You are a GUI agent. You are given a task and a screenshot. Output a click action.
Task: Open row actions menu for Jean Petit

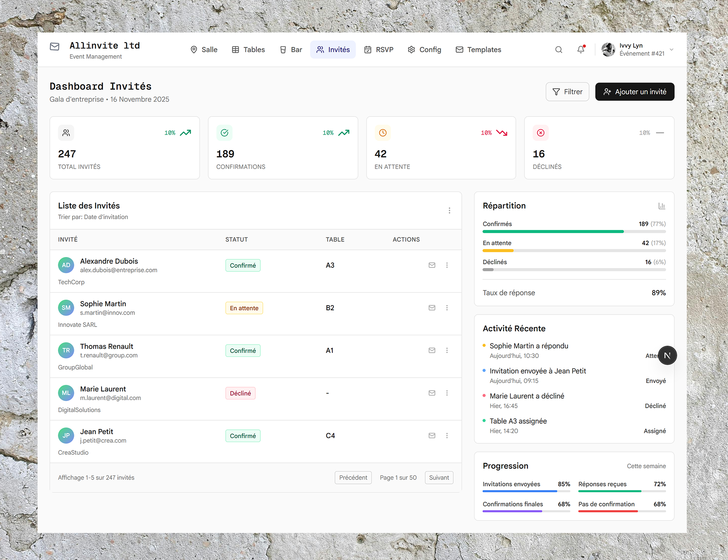(447, 435)
